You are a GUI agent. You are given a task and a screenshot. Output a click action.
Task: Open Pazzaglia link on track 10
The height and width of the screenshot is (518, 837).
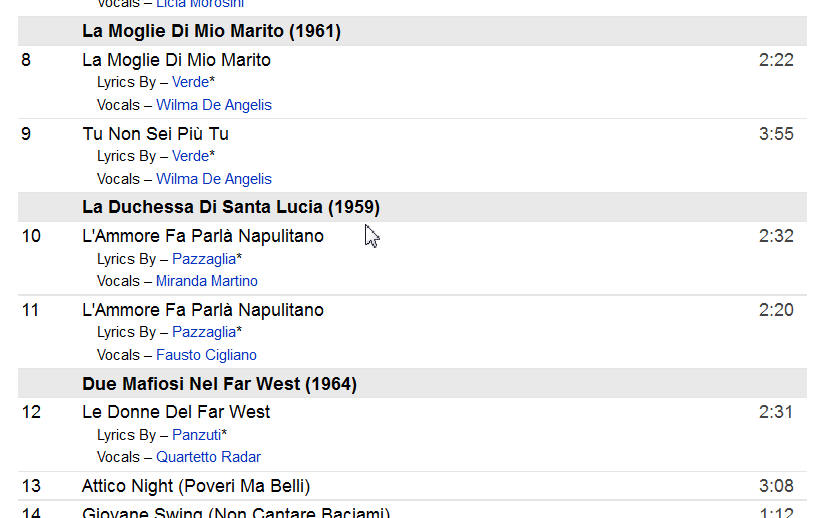204,259
